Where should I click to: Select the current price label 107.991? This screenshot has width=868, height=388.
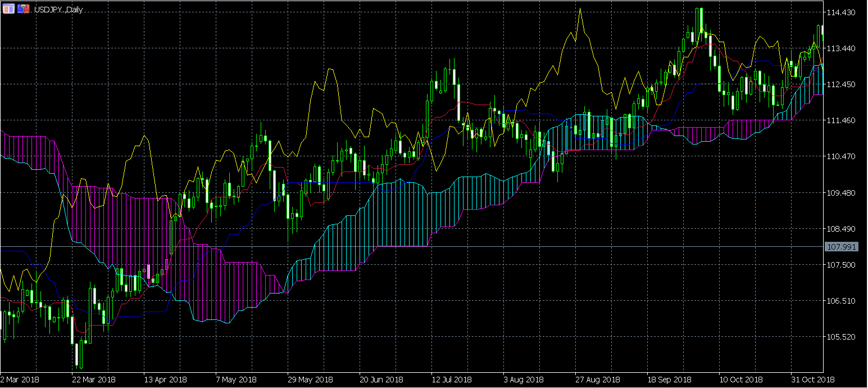[x=842, y=246]
